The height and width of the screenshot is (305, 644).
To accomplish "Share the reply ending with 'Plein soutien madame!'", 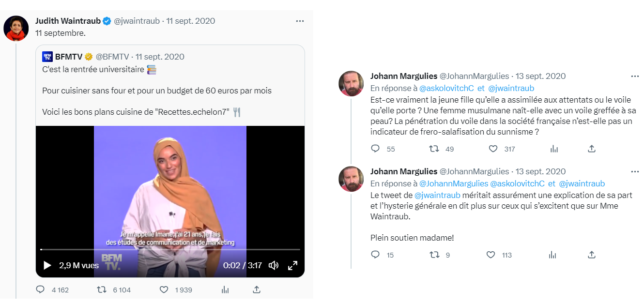I will [x=591, y=255].
